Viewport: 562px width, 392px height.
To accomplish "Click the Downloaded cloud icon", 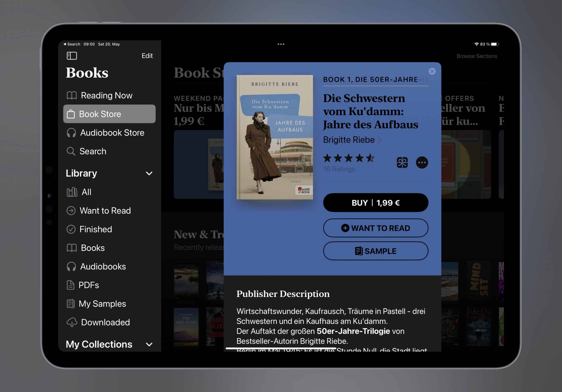I will pos(72,322).
